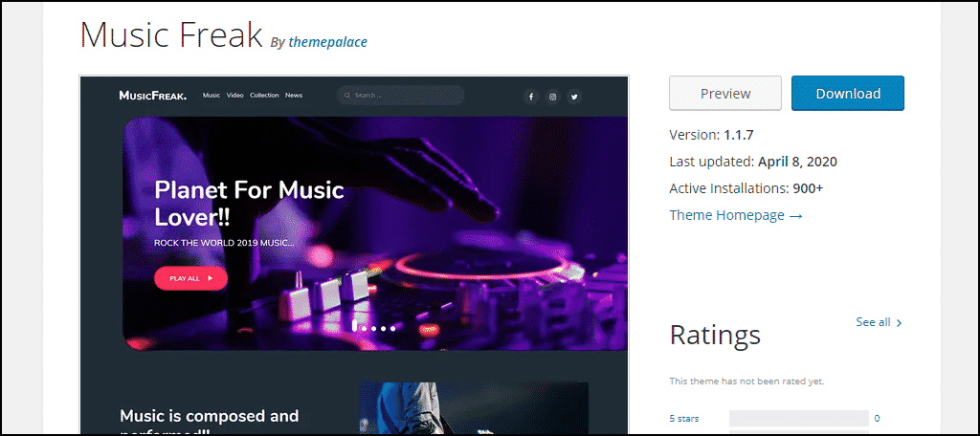Click the Preview button
This screenshot has width=980, height=436.
[725, 93]
